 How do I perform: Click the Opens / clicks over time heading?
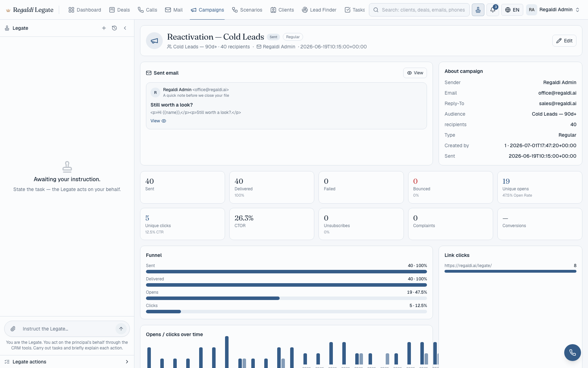click(x=174, y=334)
